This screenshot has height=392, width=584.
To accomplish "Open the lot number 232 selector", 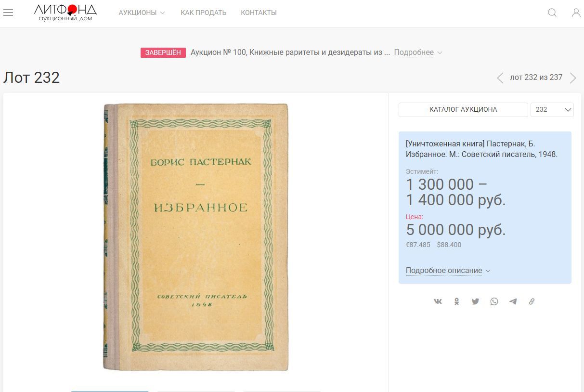I will click(552, 109).
